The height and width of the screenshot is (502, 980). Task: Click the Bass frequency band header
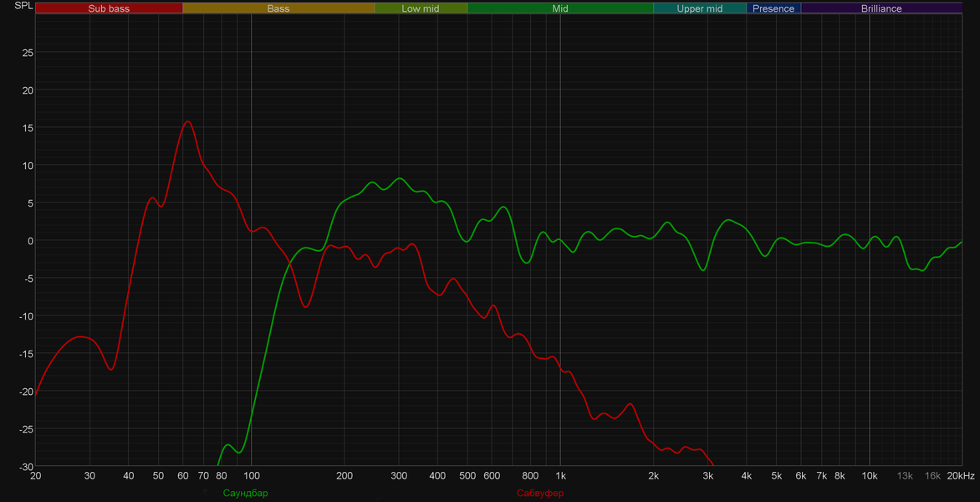click(x=278, y=8)
